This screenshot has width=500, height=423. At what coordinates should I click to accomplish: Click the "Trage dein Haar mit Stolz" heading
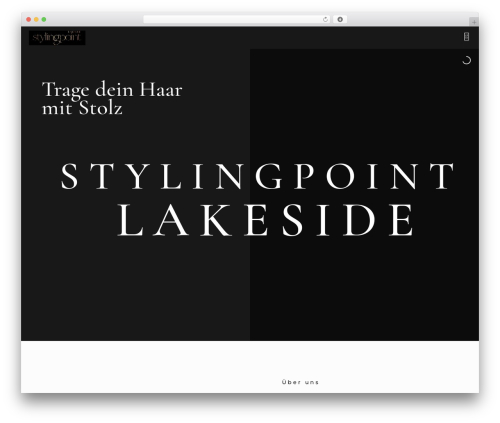(x=112, y=98)
